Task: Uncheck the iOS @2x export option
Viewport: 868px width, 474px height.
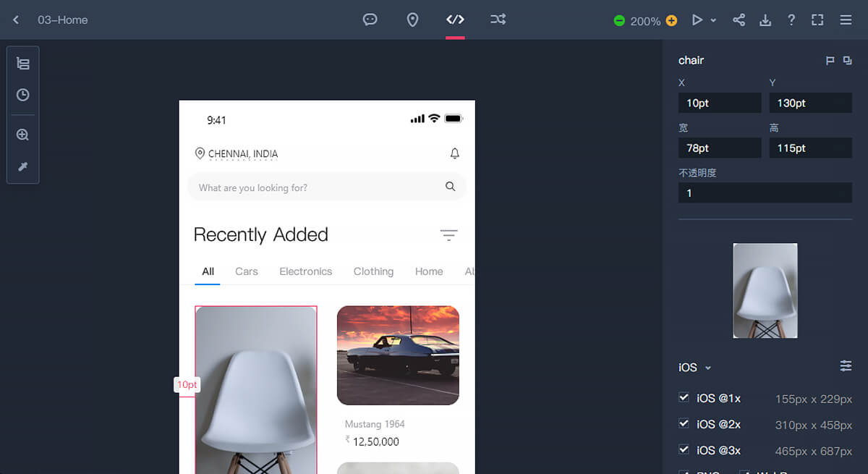Action: tap(684, 423)
